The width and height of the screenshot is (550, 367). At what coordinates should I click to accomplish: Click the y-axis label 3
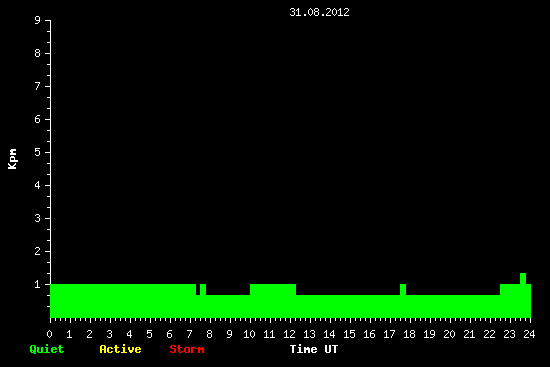(38, 218)
